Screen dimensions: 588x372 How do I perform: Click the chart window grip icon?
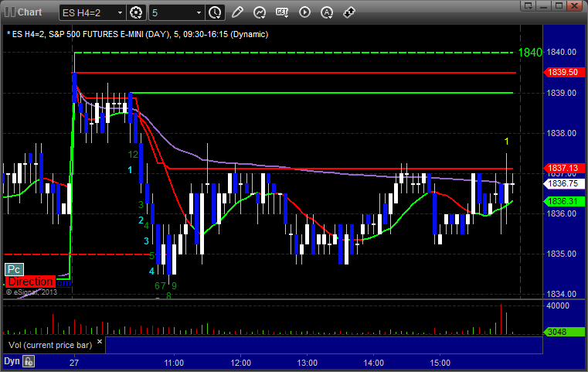(x=10, y=12)
